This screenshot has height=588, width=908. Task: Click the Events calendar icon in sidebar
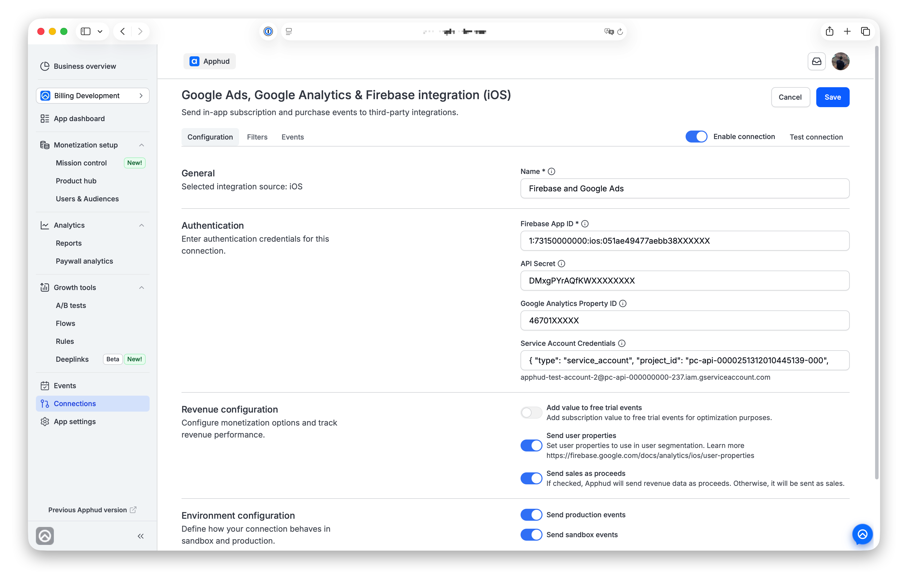pos(45,385)
